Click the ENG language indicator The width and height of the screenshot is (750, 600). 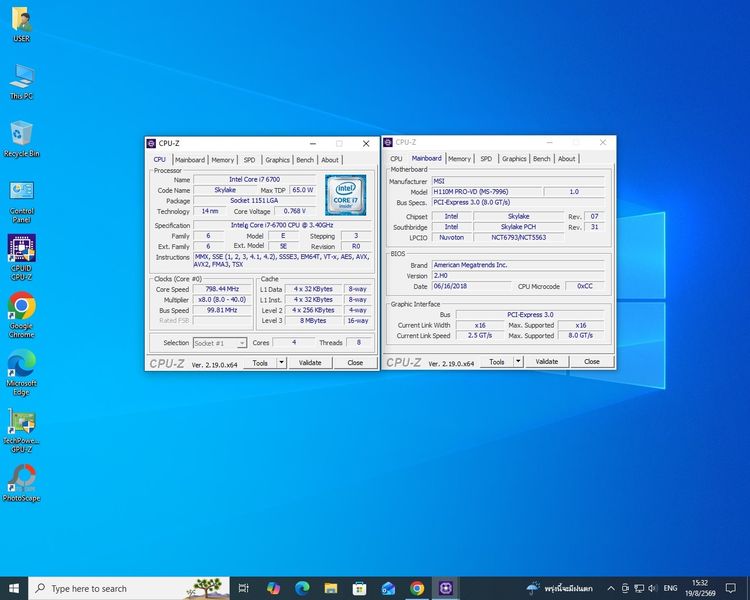click(670, 588)
